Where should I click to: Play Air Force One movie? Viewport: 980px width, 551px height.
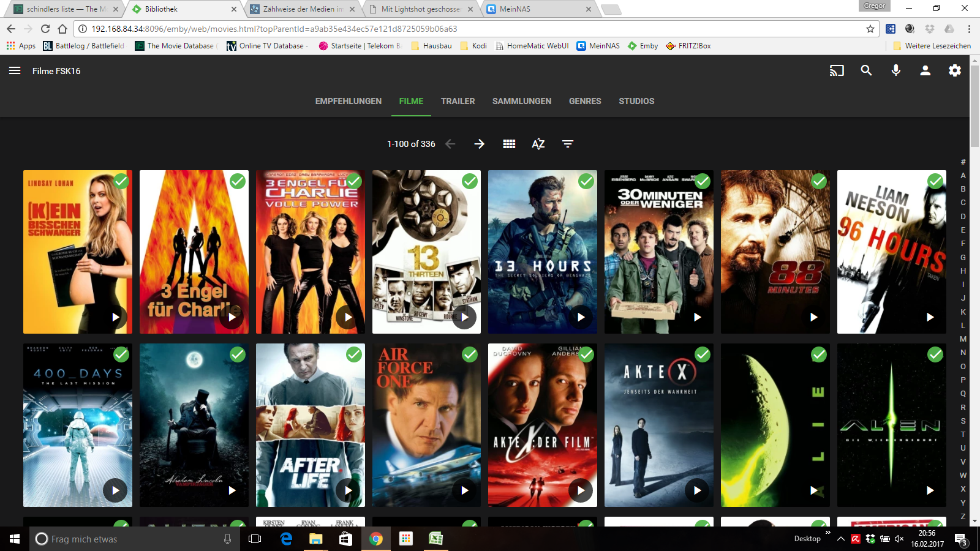pyautogui.click(x=464, y=490)
